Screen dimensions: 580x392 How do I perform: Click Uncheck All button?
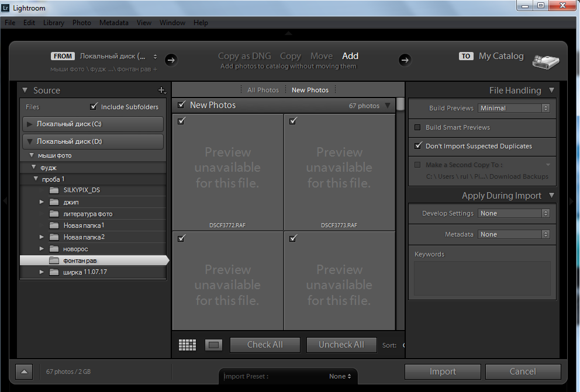[x=341, y=345]
